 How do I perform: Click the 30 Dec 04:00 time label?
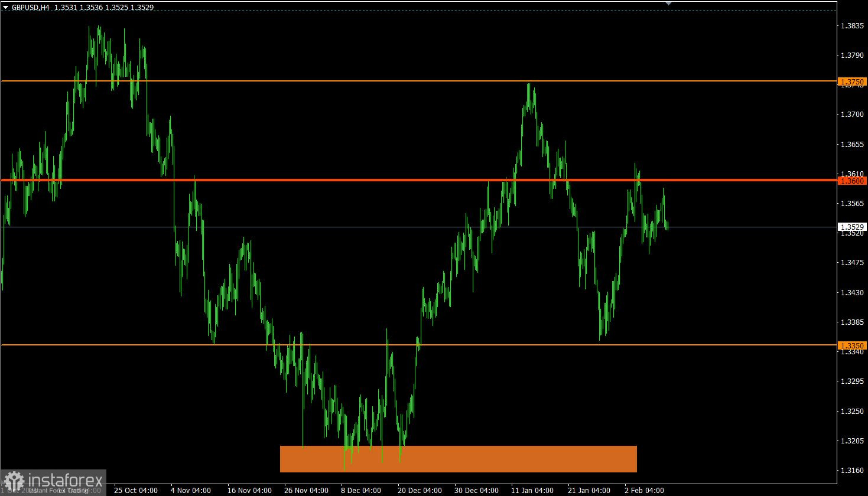pos(476,491)
